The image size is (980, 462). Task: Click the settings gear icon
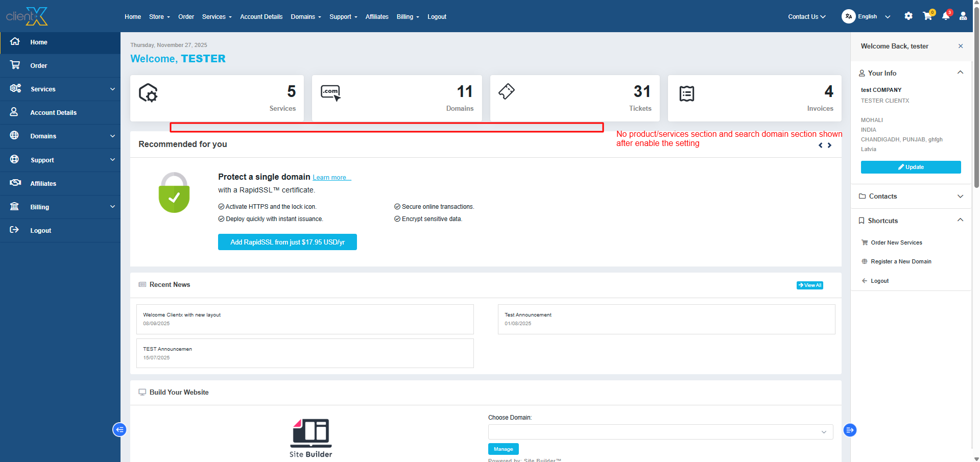pos(908,16)
